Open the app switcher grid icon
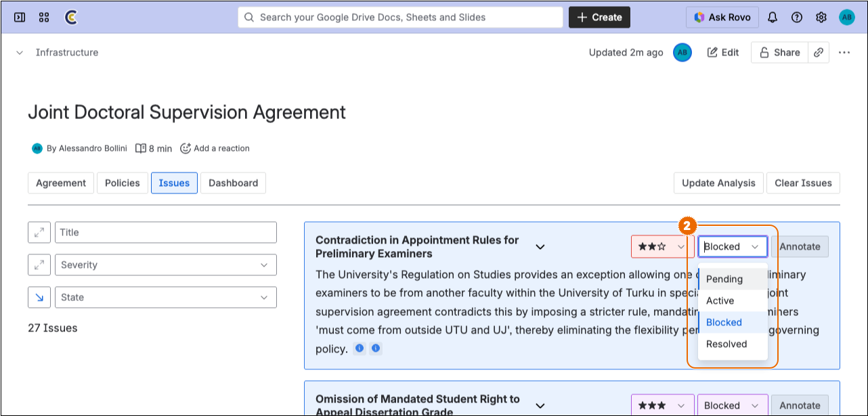The width and height of the screenshot is (868, 416). pos(44,18)
